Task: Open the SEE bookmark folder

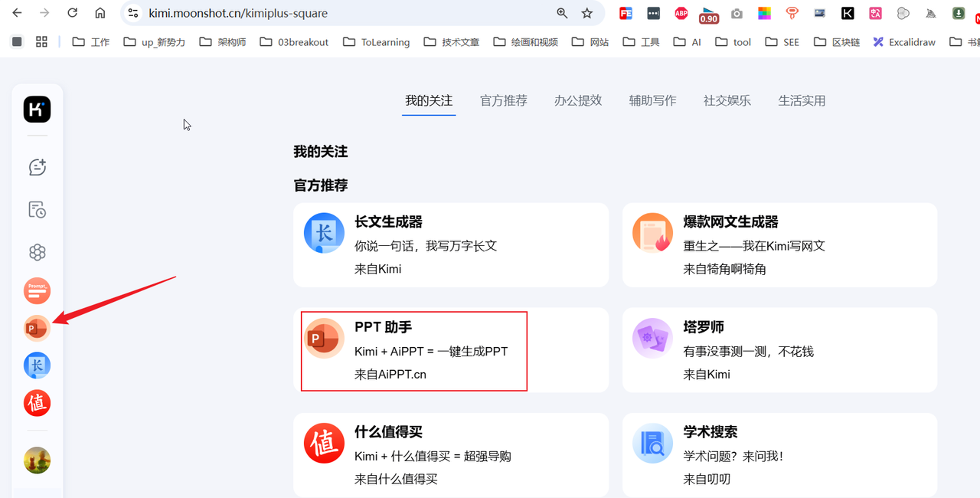Action: 782,41
